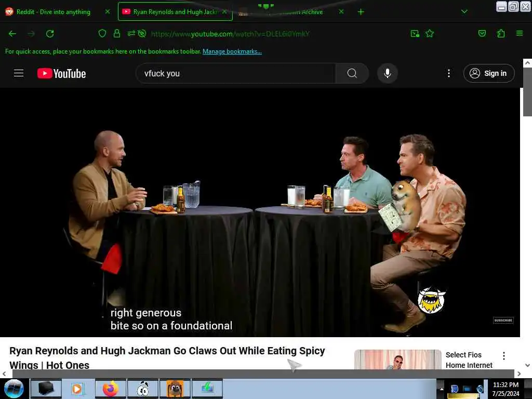Open the Firefox application hamburger menu
532x399 pixels.
(x=520, y=33)
